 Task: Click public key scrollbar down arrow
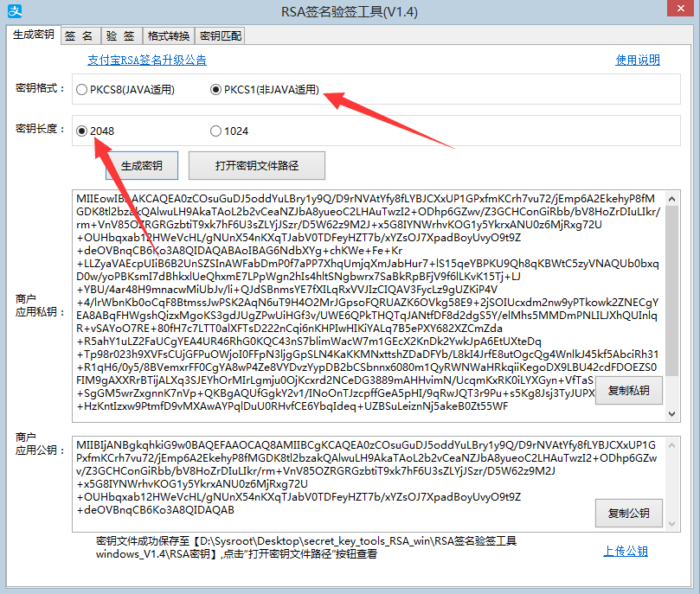(x=671, y=524)
